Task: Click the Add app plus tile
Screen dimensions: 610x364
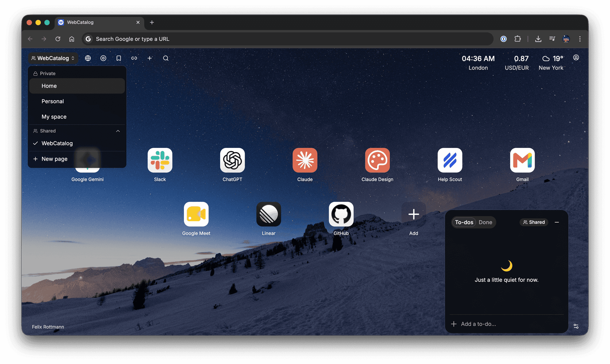Action: [x=413, y=214]
